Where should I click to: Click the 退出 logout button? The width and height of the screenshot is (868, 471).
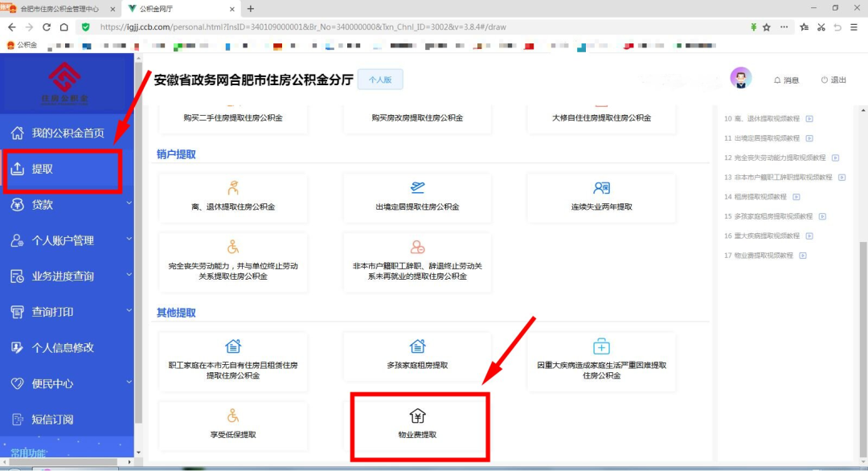tap(833, 80)
